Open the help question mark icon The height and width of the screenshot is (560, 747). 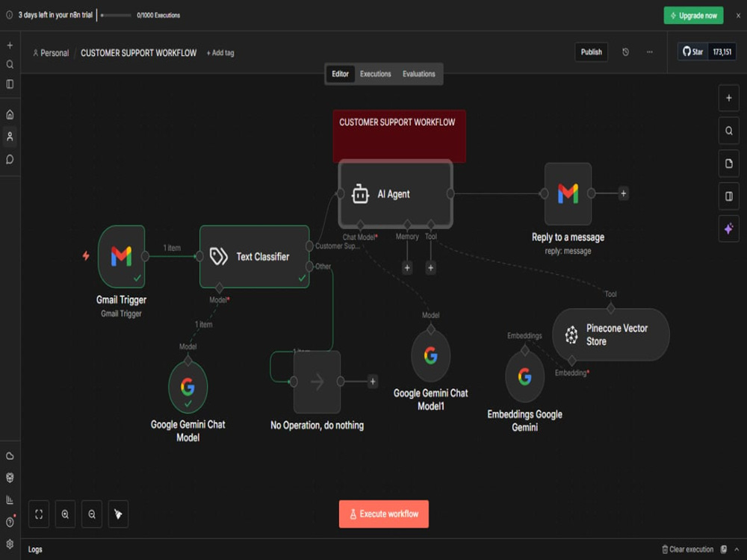pyautogui.click(x=10, y=522)
